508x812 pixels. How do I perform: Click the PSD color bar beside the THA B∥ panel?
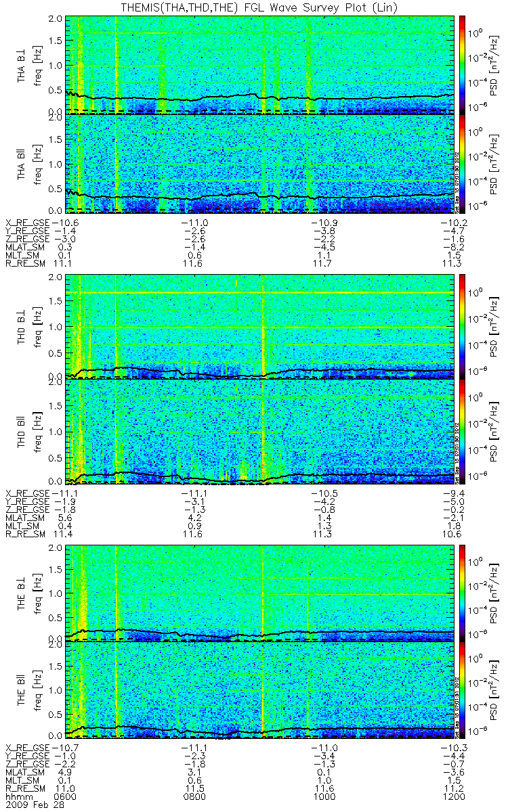(x=463, y=165)
